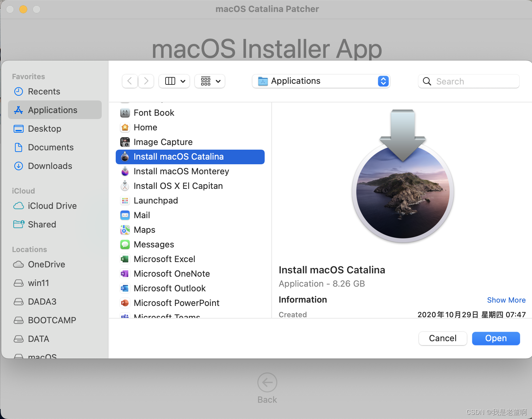Click the Install macOS Catalina list icon
This screenshot has height=419, width=532.
click(x=125, y=157)
